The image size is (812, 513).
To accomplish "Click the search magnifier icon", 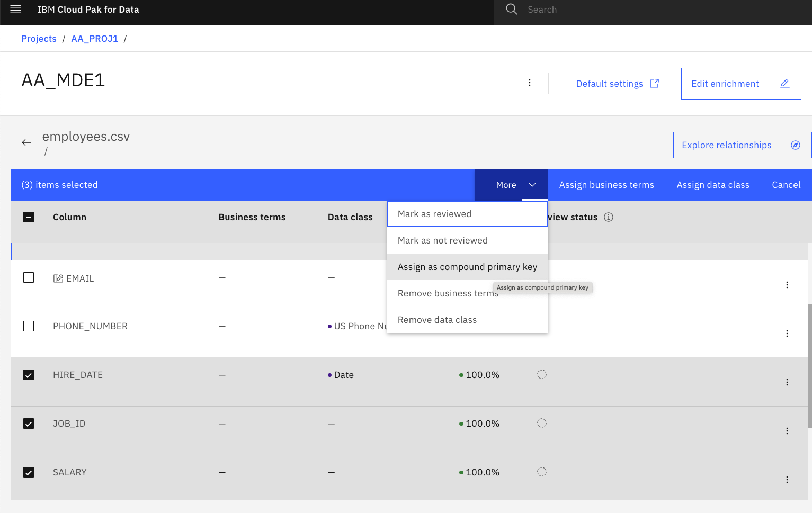I will click(511, 10).
